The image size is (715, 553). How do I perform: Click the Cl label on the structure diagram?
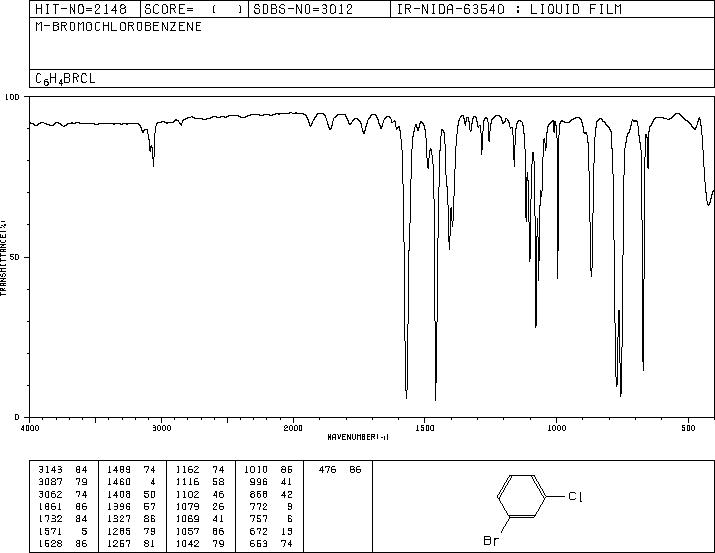tap(575, 496)
